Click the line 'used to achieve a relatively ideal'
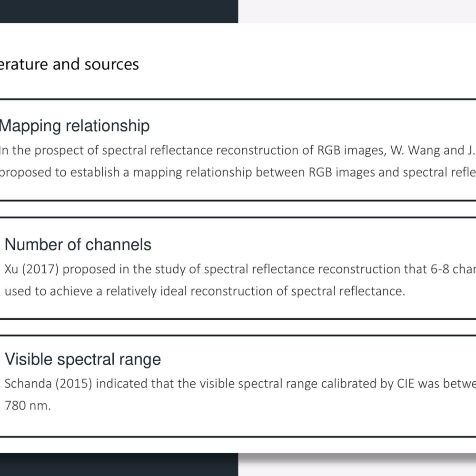 point(205,291)
